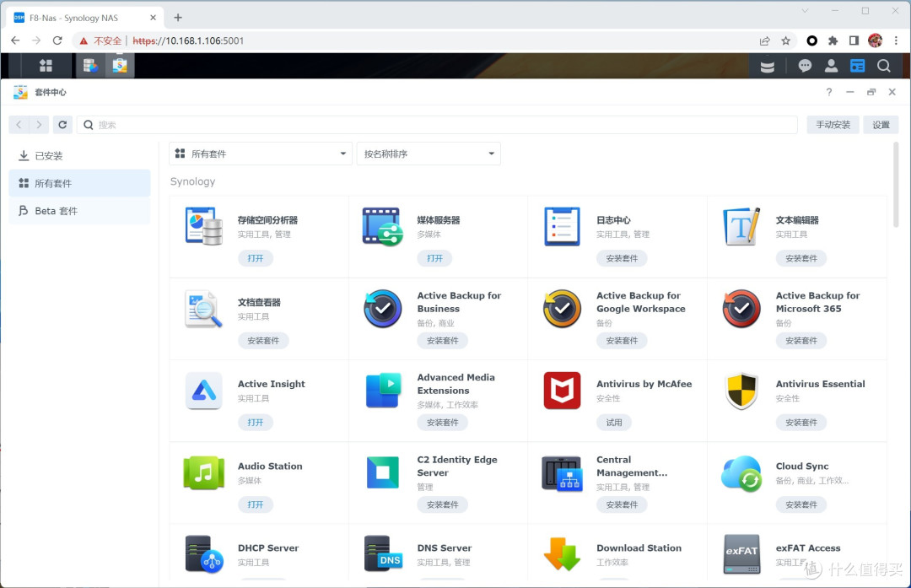Image resolution: width=911 pixels, height=588 pixels.
Task: Click the Package Center taskbar icon
Action: [x=120, y=66]
